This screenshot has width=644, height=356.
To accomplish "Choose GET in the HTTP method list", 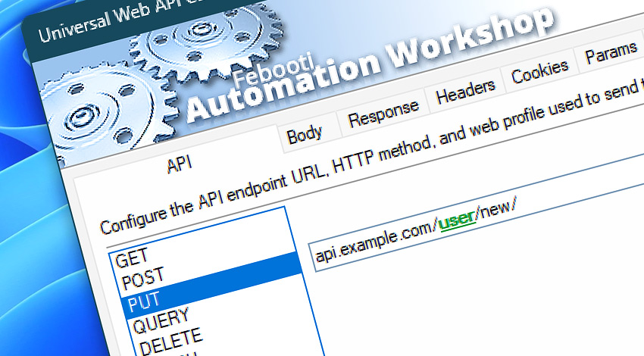I will (131, 259).
